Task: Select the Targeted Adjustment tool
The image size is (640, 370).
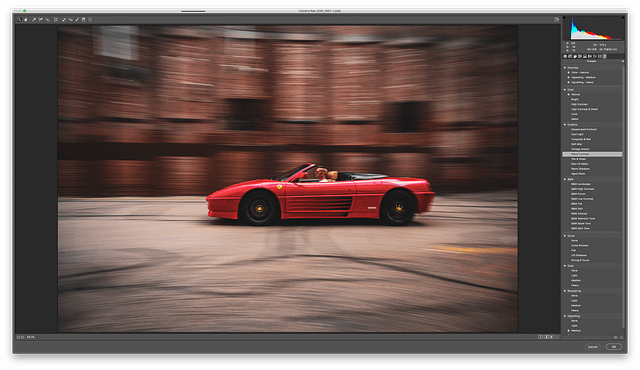Action: (x=47, y=20)
